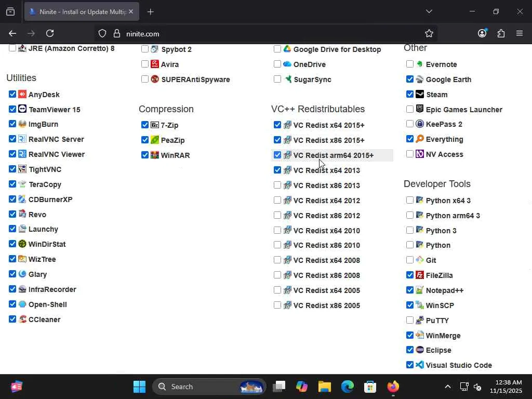Close the Ninite tab

[131, 11]
